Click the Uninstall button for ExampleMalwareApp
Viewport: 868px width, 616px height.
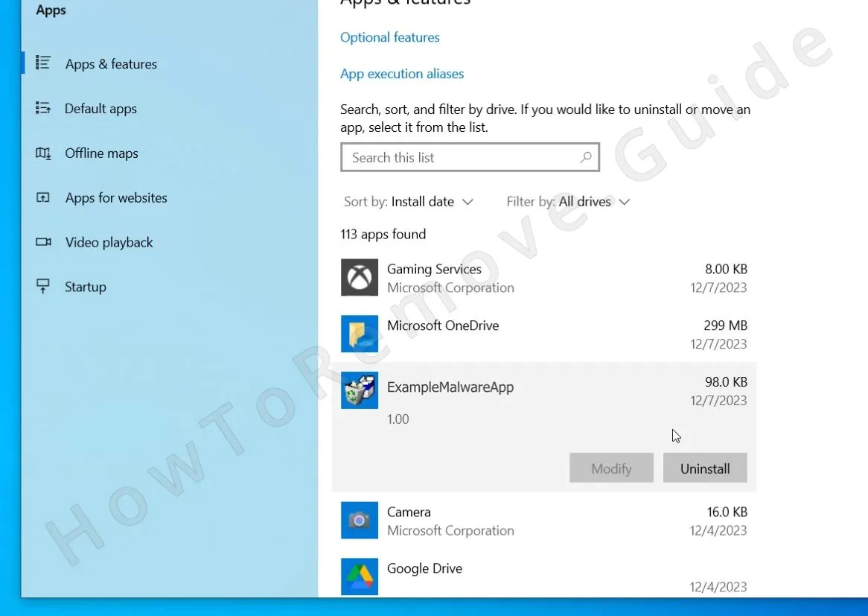coord(705,468)
